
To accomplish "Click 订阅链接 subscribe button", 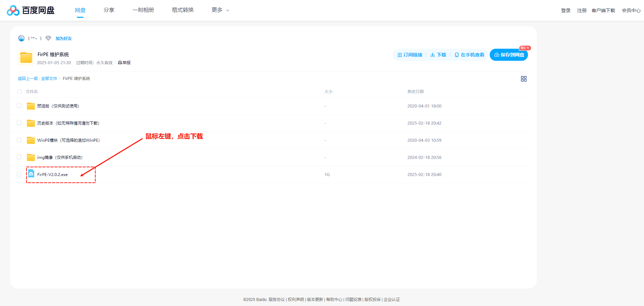I will pos(410,55).
